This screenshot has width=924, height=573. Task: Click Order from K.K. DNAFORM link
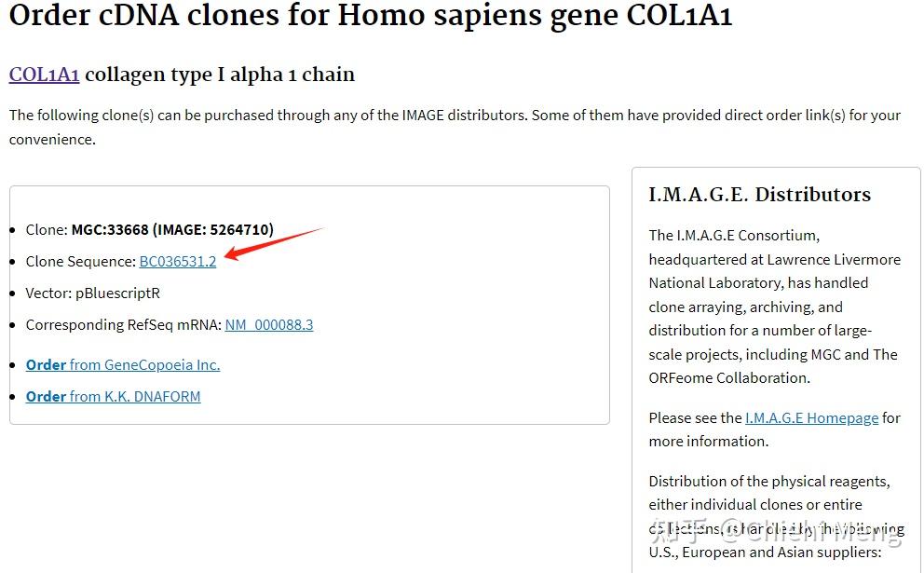113,397
